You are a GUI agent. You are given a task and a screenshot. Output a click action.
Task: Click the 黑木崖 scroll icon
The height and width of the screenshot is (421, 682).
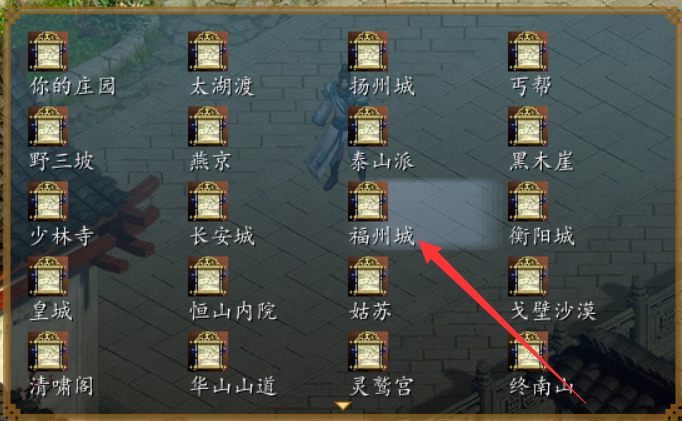coord(528,126)
